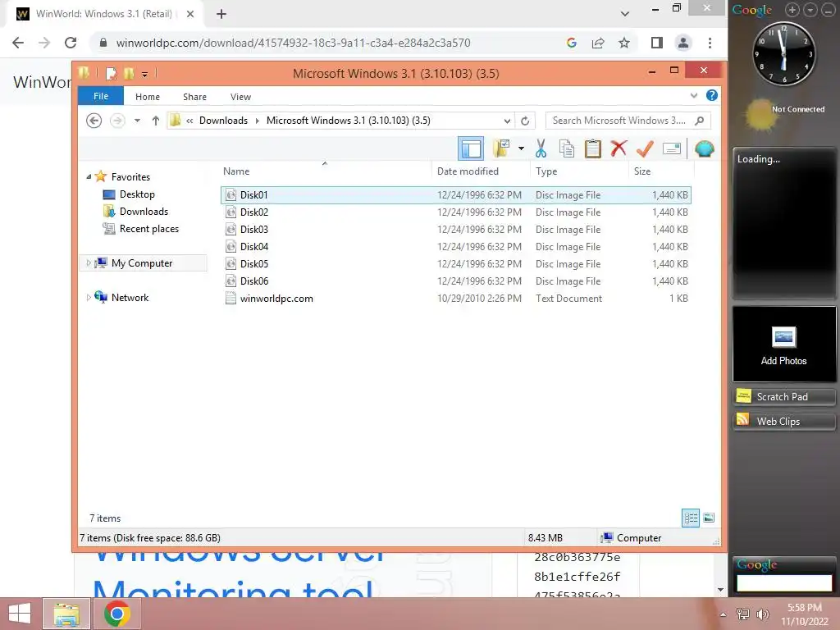Open the File ribbon tab
The image size is (840, 630).
[x=101, y=97]
